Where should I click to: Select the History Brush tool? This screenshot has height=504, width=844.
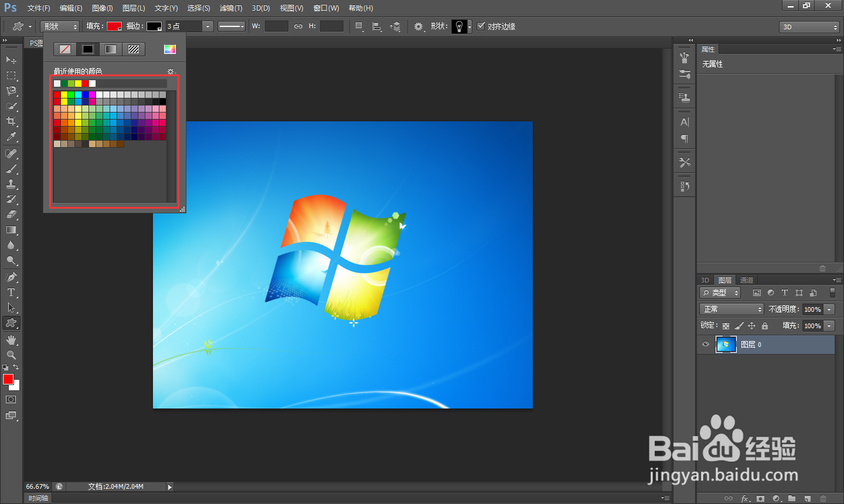11,199
